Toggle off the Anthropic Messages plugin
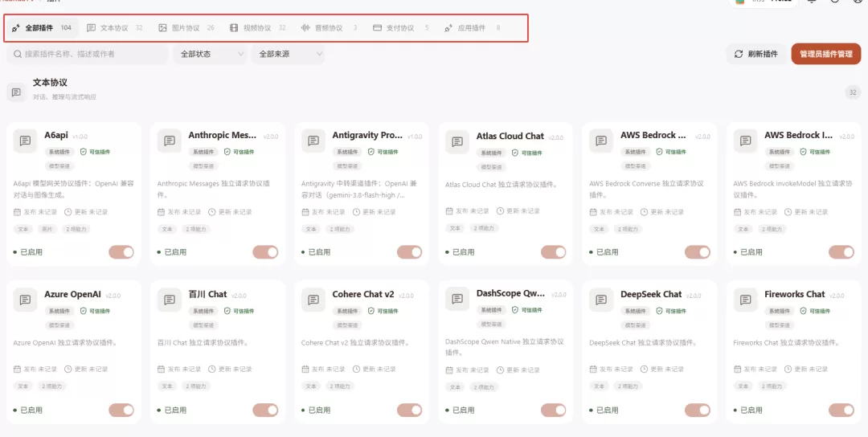The image size is (868, 437). tap(265, 252)
